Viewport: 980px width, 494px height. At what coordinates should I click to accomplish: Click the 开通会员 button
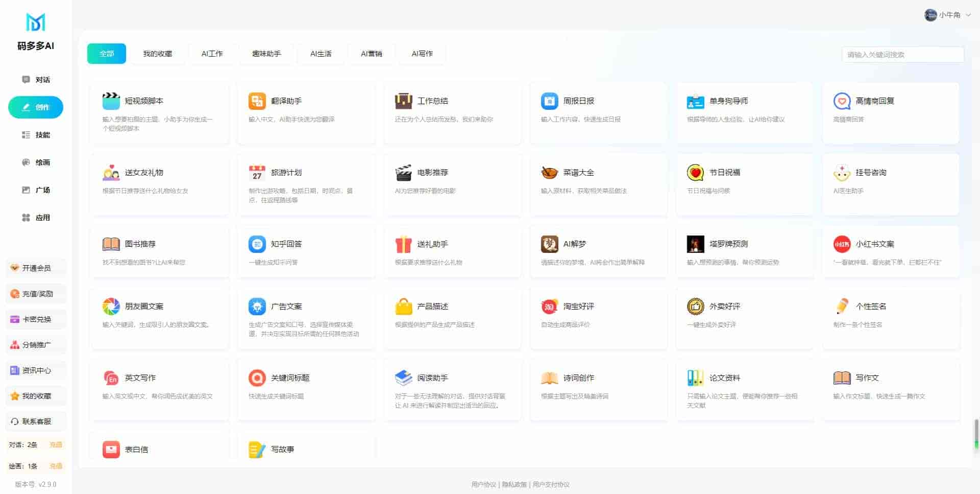coord(36,268)
